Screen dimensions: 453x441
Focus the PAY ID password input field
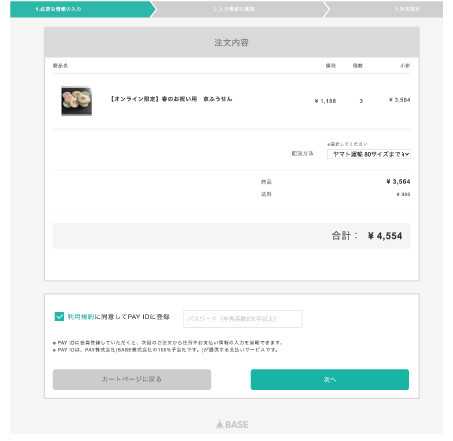point(243,319)
